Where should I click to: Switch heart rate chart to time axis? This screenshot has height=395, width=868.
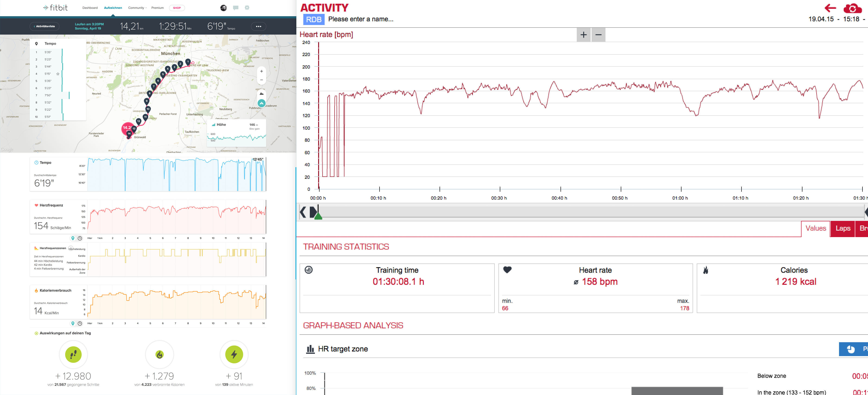click(x=80, y=238)
